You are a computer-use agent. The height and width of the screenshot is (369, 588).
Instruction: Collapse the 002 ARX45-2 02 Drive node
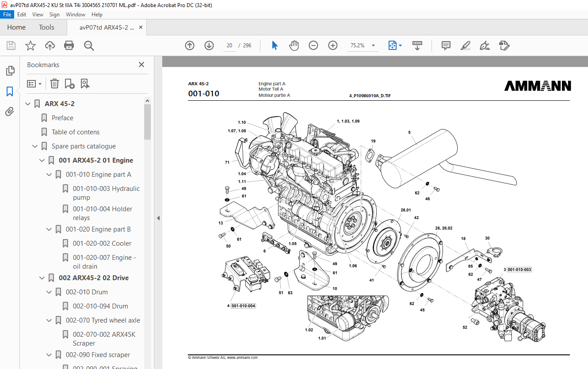(42, 278)
